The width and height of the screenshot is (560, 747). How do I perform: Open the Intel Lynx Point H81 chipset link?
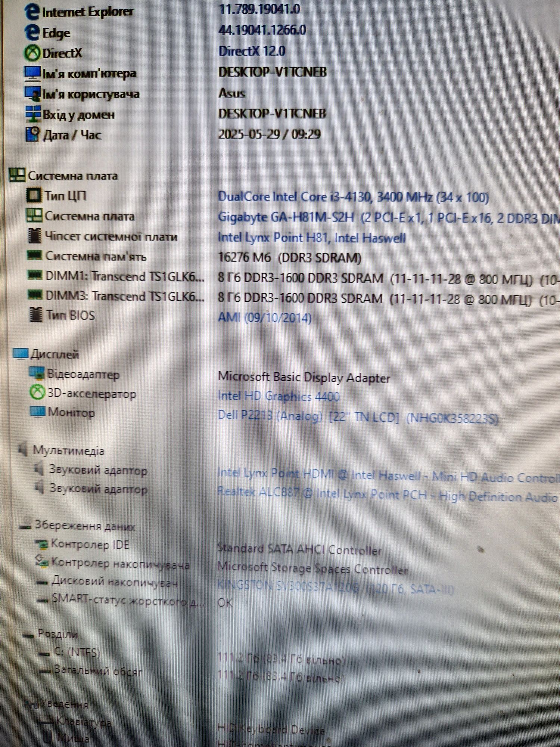pyautogui.click(x=312, y=238)
